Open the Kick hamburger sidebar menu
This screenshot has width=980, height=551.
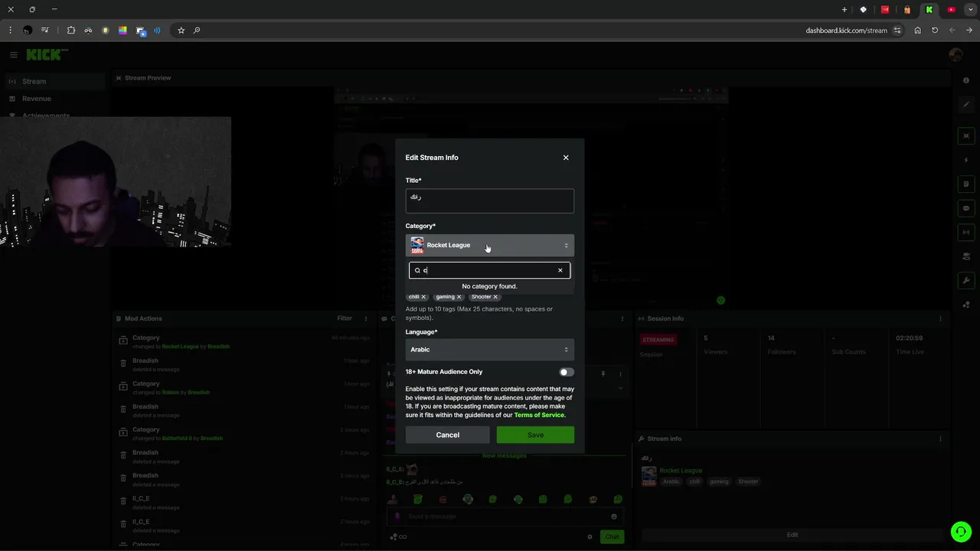pos(14,55)
